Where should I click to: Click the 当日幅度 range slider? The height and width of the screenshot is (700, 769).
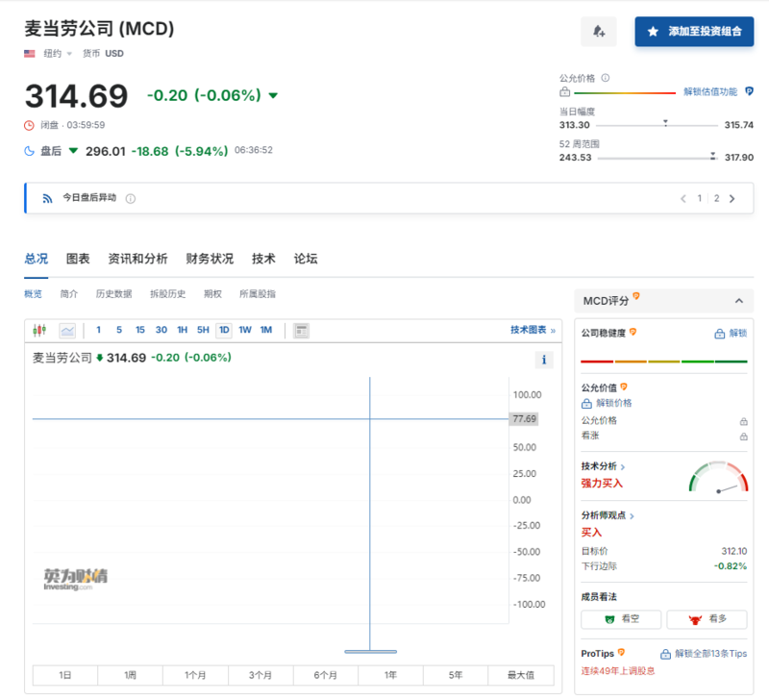tap(657, 125)
